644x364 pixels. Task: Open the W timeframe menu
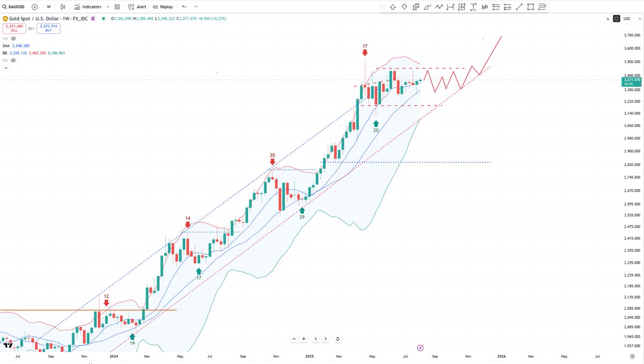[48, 6]
